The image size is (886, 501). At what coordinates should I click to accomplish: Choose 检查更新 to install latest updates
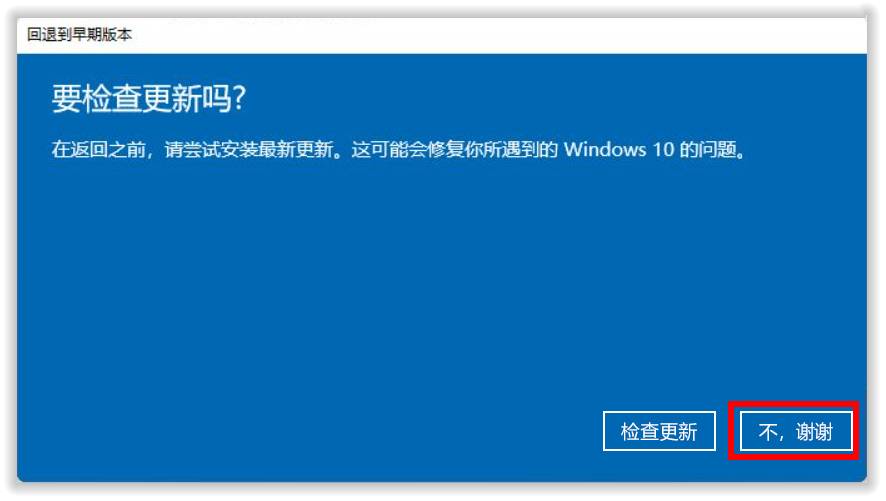tap(659, 431)
